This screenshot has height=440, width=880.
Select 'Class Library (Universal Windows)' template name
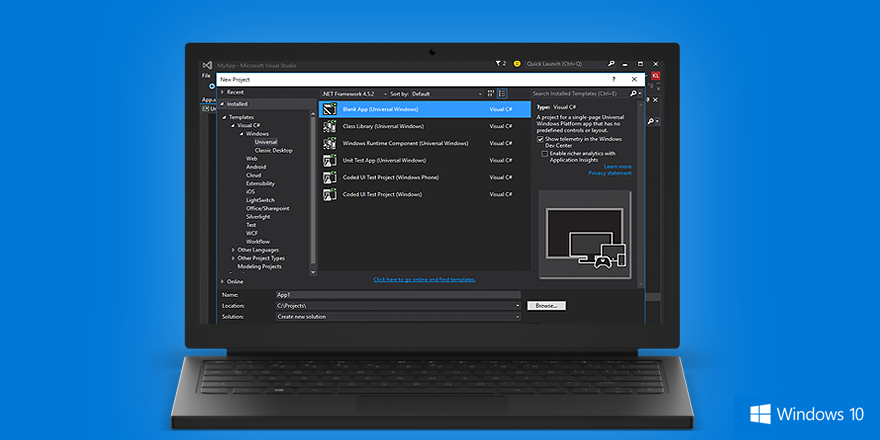(383, 127)
